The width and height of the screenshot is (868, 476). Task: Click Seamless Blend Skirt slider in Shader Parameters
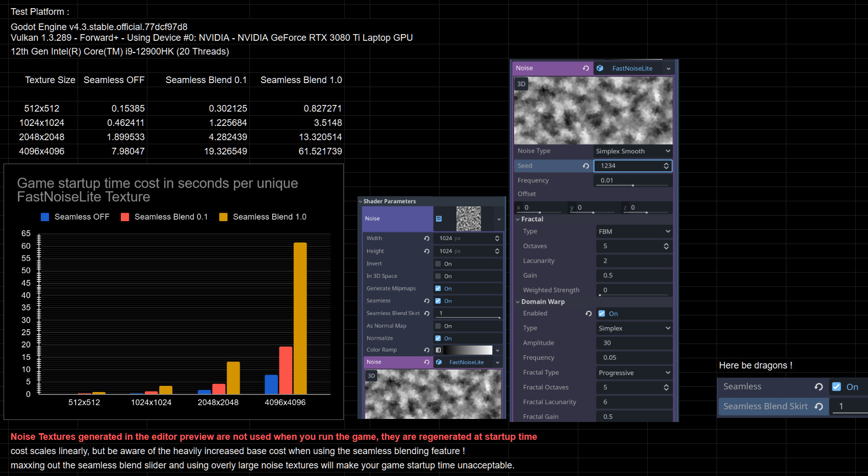coord(468,318)
